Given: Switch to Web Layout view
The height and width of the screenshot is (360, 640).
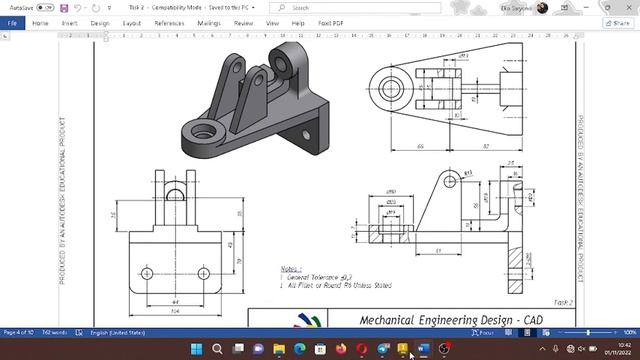Looking at the screenshot, I should tap(546, 333).
